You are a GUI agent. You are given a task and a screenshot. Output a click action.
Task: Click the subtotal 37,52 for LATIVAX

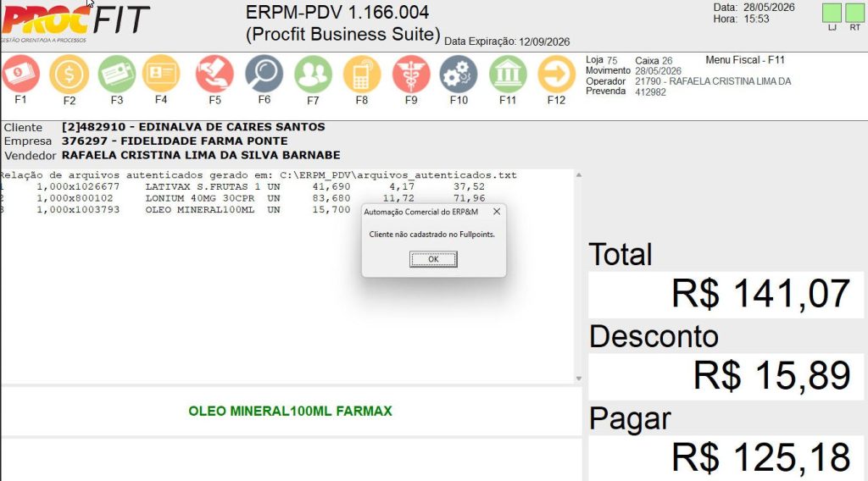click(x=469, y=187)
